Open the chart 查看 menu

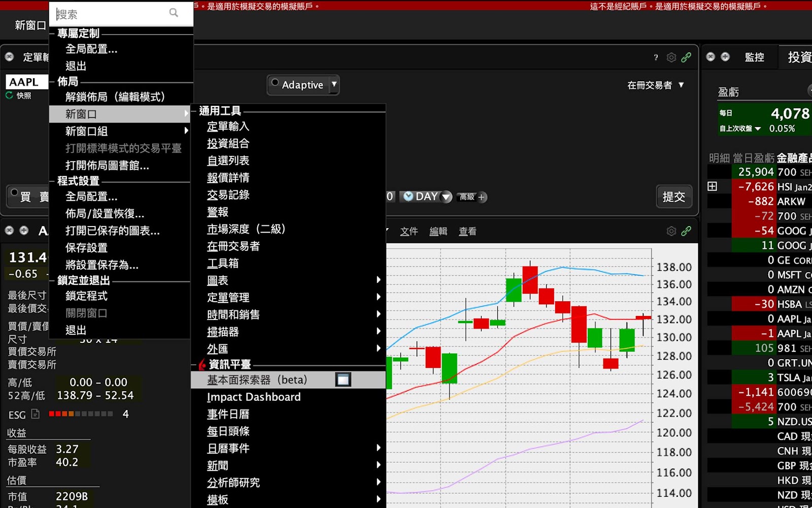[467, 232]
